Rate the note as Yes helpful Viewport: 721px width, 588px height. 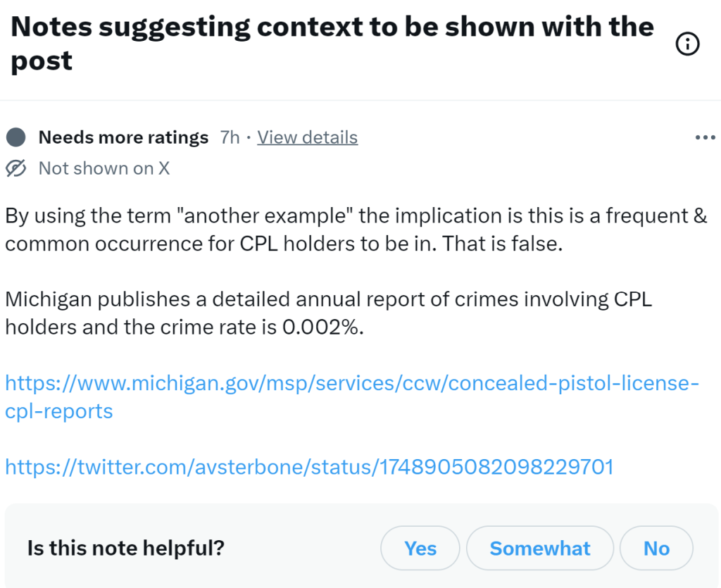point(420,548)
